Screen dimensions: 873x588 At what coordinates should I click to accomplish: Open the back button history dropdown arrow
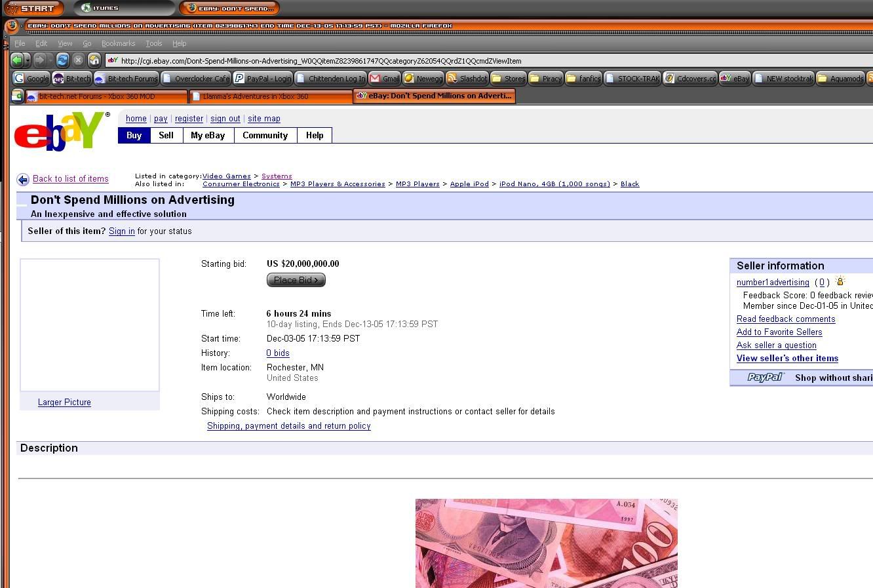28,60
